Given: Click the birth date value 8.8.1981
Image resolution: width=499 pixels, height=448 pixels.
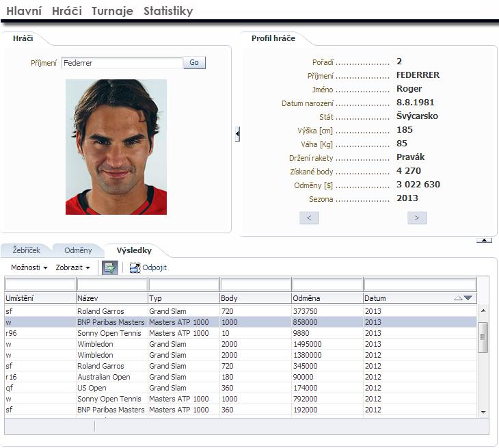Looking at the screenshot, I should click(416, 102).
